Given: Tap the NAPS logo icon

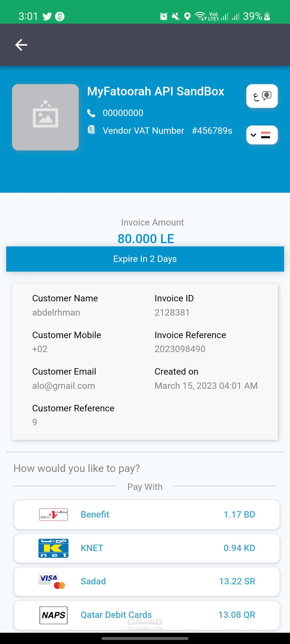Looking at the screenshot, I should coord(53,615).
